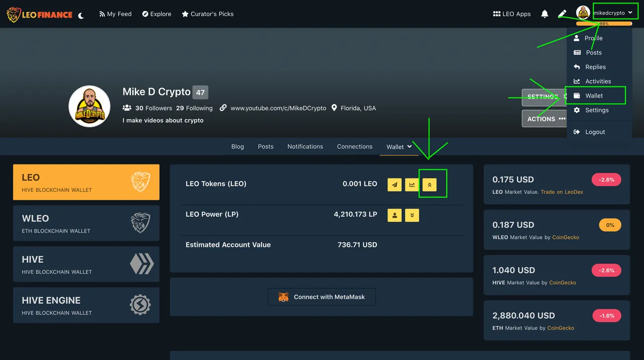
Task: Open CoinGecko link for WLEO
Action: click(x=566, y=237)
